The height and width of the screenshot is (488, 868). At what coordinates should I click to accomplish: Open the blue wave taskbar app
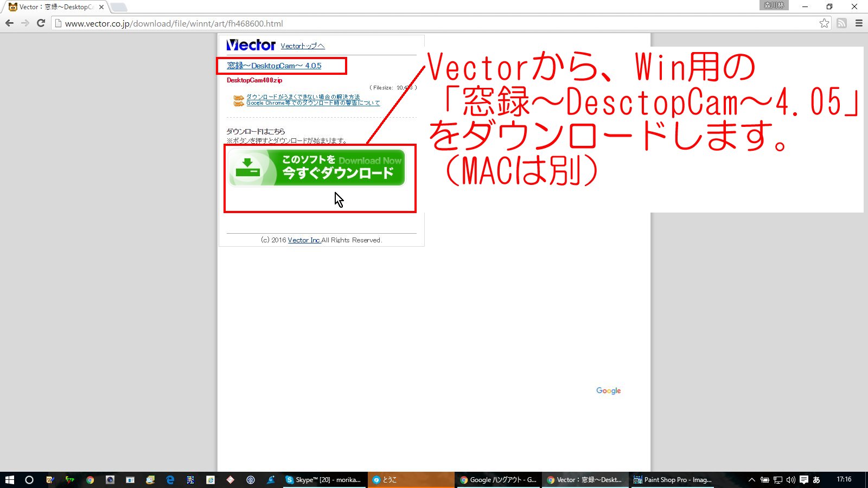[271, 480]
